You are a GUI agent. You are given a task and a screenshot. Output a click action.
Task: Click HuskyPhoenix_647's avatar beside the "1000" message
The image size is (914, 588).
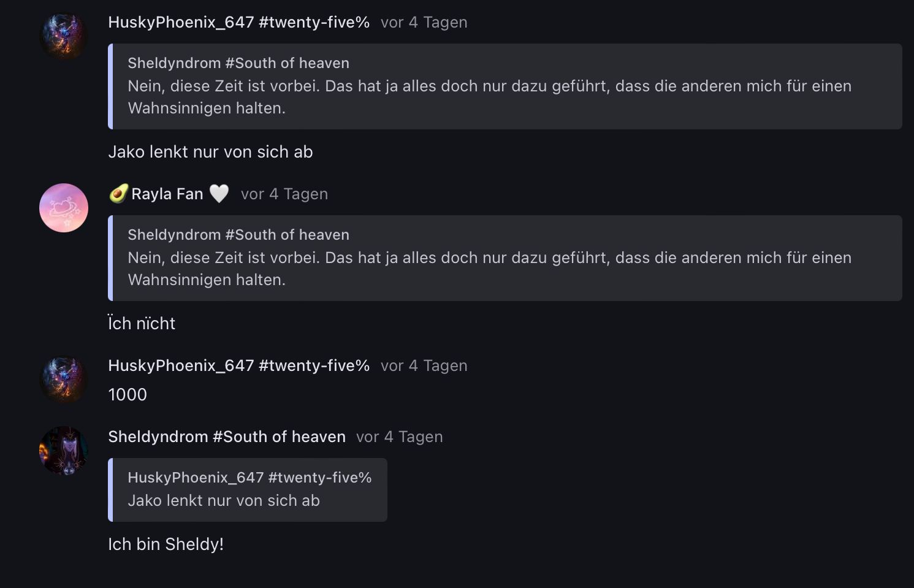pyautogui.click(x=64, y=380)
